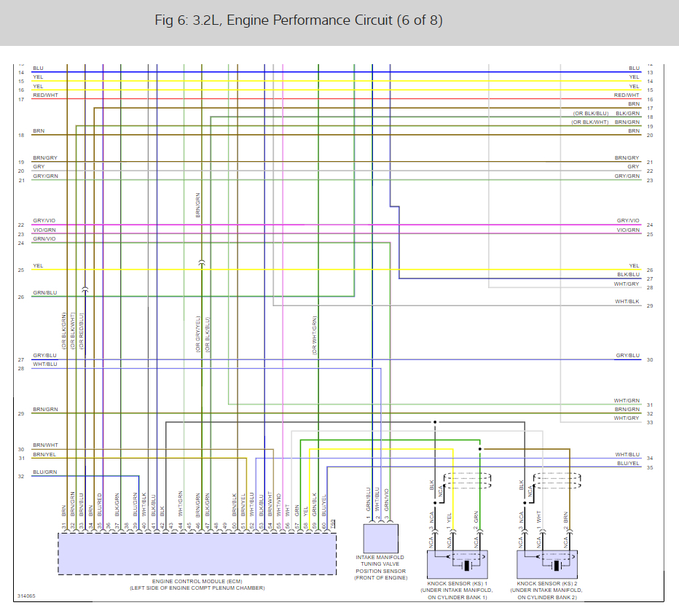The height and width of the screenshot is (616, 679).
Task: Click the junction dot on the green wire
Action: 480,449
